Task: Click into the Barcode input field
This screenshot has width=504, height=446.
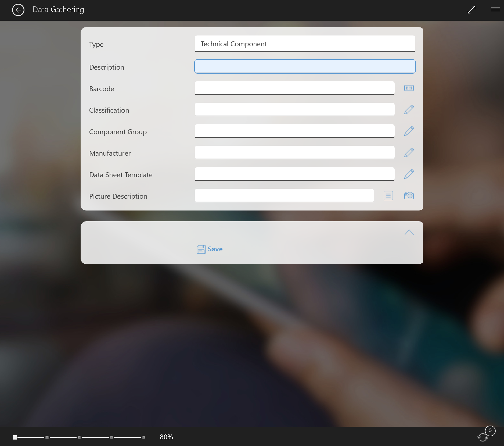Action: 294,88
